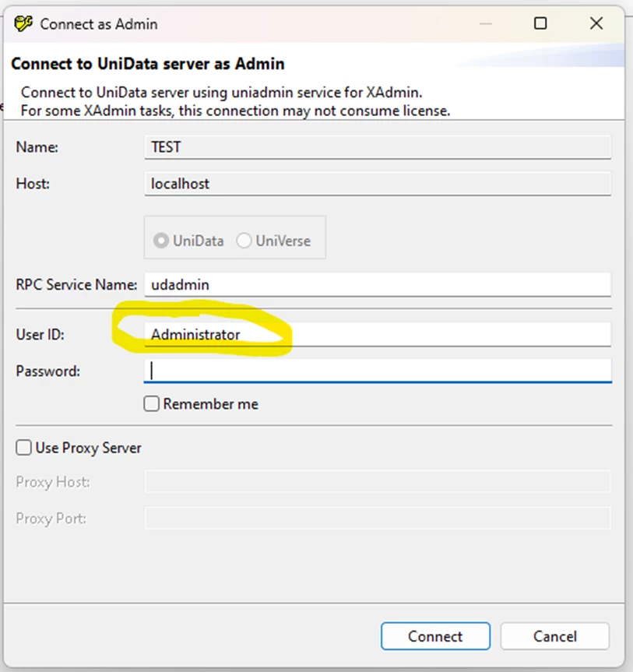Image resolution: width=633 pixels, height=672 pixels.
Task: Cancel the Connect as Admin dialog
Action: (554, 636)
